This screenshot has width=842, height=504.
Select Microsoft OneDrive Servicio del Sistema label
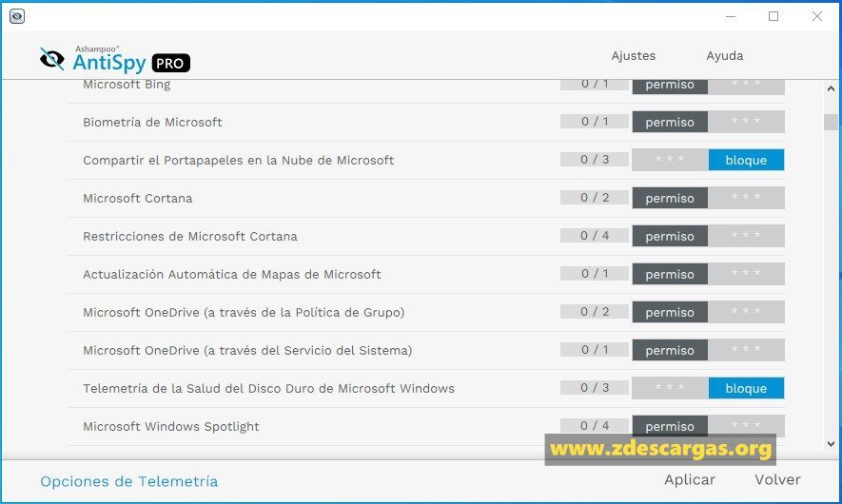click(247, 351)
